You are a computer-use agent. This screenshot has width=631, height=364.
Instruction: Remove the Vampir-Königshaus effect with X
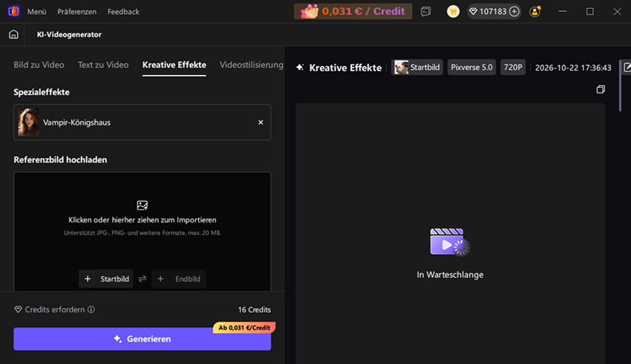coord(261,122)
